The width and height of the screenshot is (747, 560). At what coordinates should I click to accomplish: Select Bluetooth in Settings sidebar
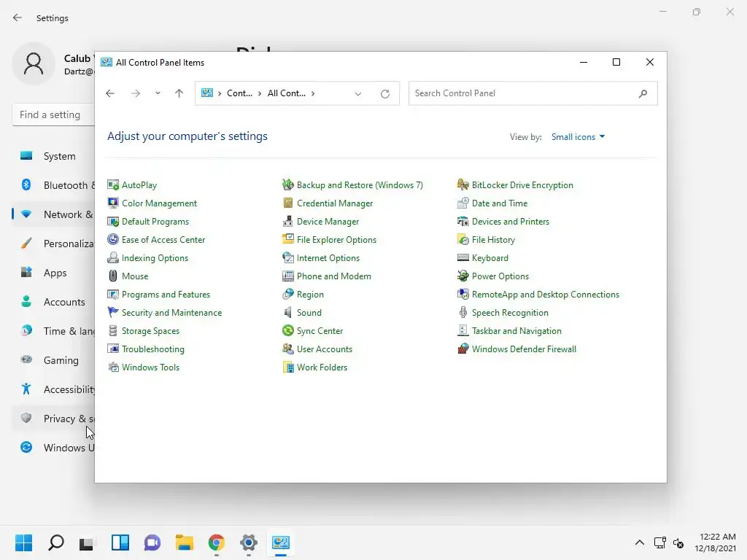(53, 185)
